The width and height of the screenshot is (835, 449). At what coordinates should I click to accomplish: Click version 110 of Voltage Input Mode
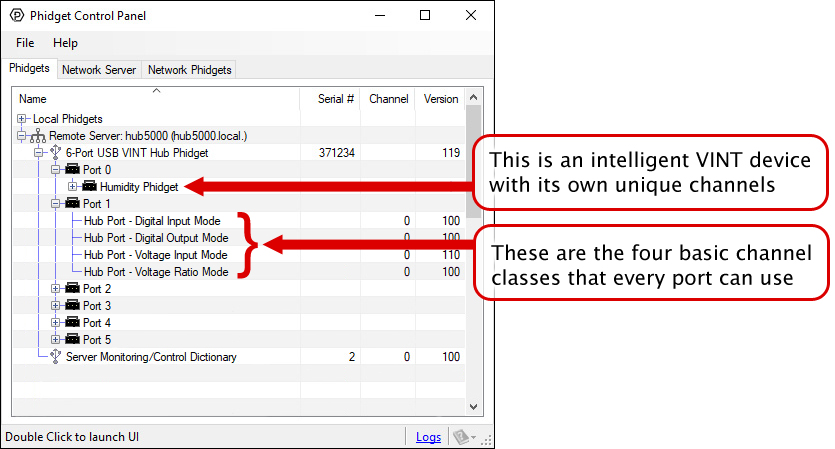click(451, 255)
